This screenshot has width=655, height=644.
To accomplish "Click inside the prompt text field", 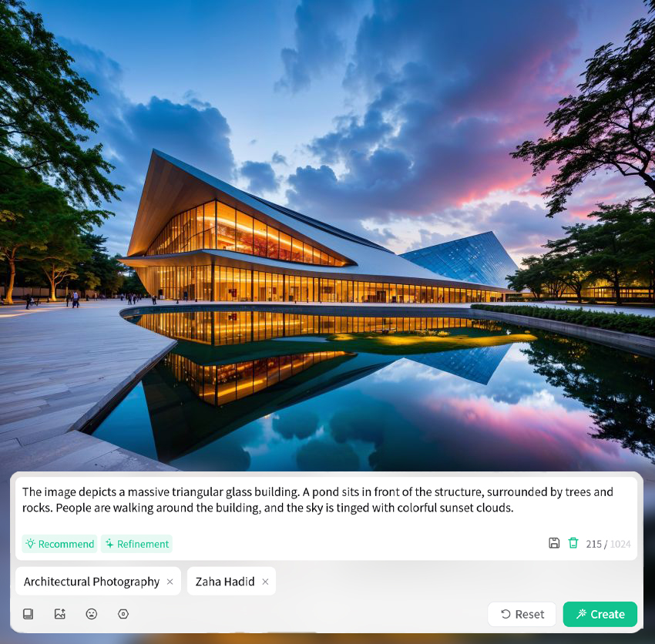I will tap(326, 505).
